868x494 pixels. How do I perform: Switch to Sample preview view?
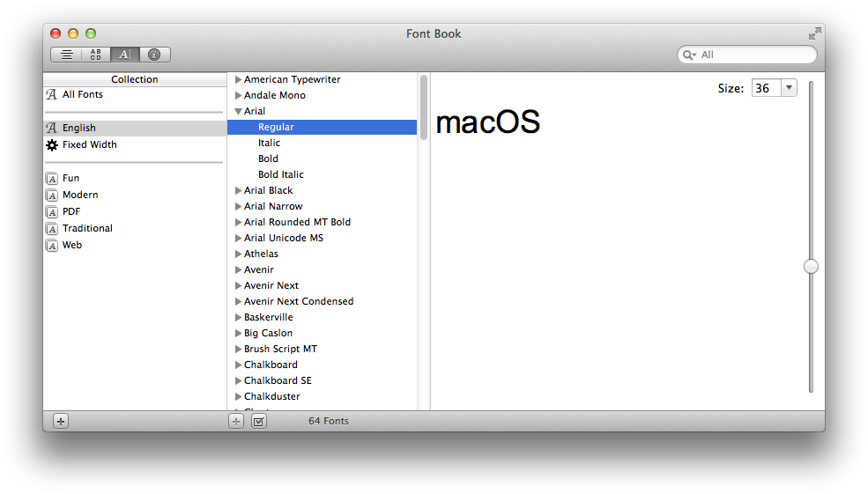[66, 55]
